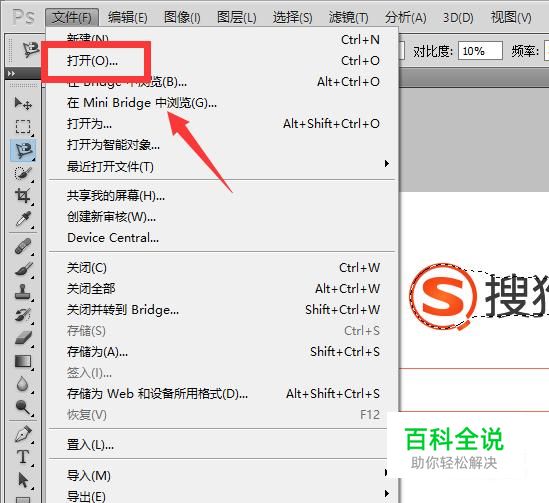Choose Save As (存储为) menu item
Viewport: 549px width, 503px height.
(x=223, y=351)
